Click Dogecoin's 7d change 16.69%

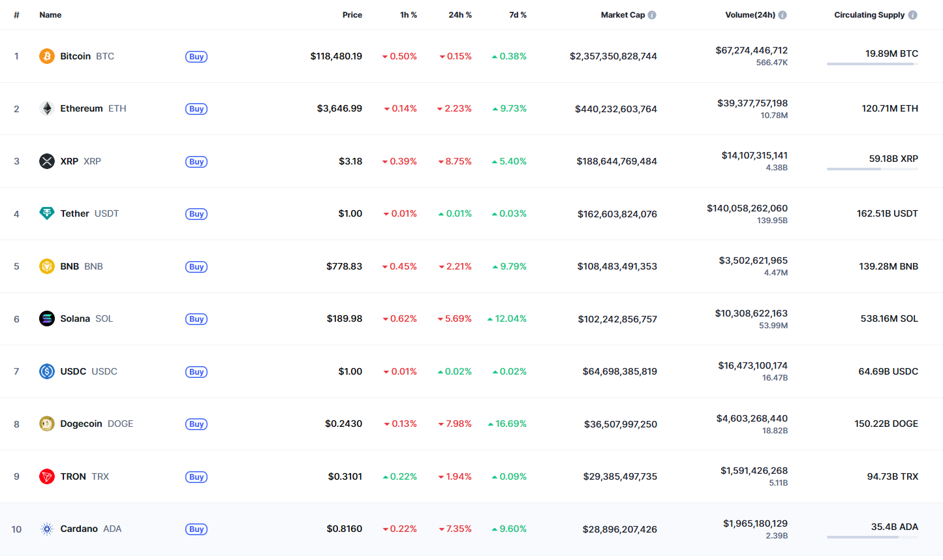[507, 424]
